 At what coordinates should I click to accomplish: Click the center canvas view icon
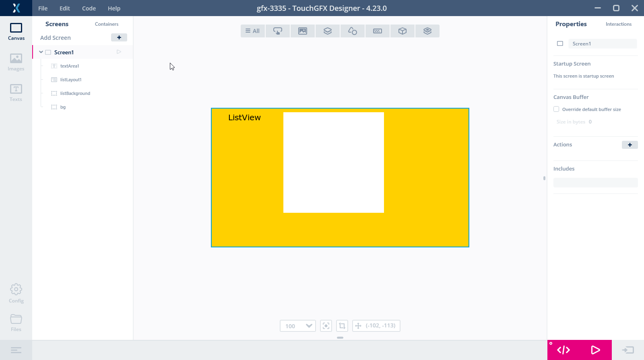(326, 326)
